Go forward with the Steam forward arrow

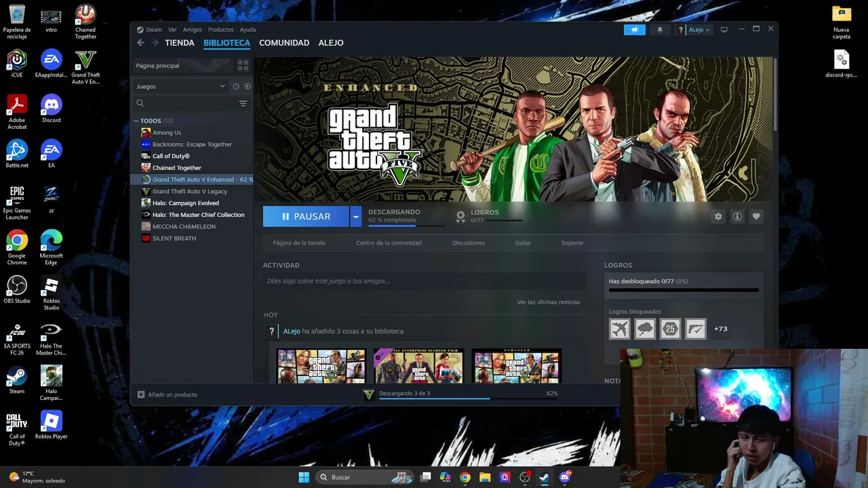coord(155,43)
